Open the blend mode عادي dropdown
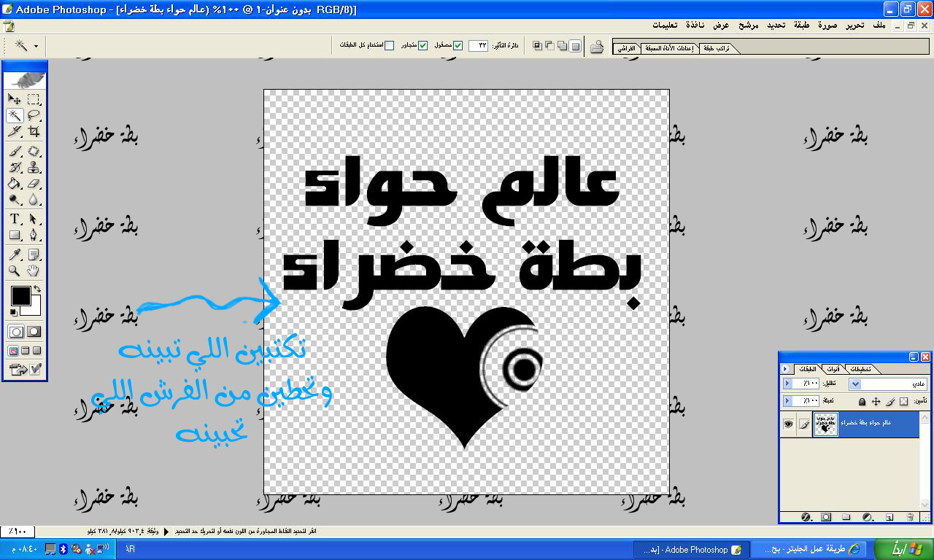Viewport: 934px width, 560px height. 856,384
